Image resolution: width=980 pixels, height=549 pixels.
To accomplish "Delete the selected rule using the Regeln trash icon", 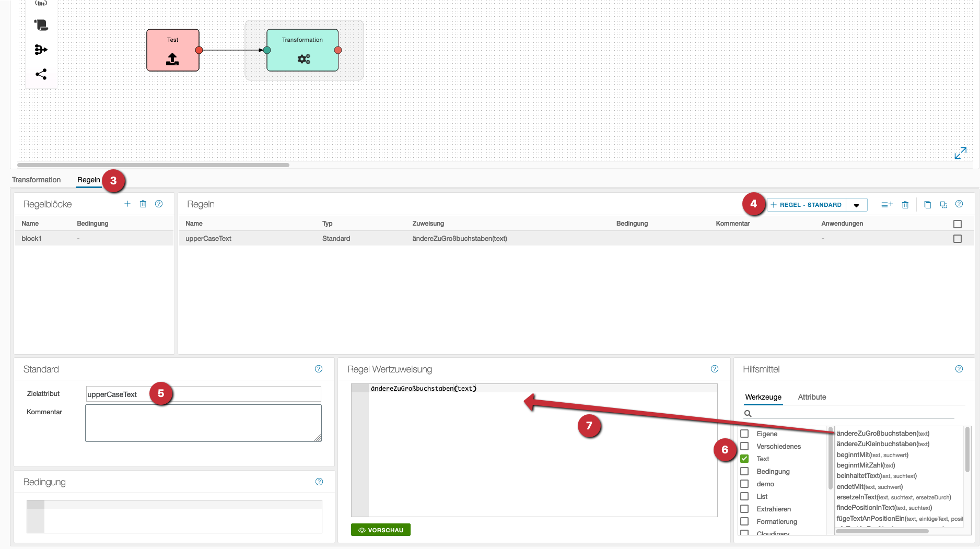I will (905, 205).
